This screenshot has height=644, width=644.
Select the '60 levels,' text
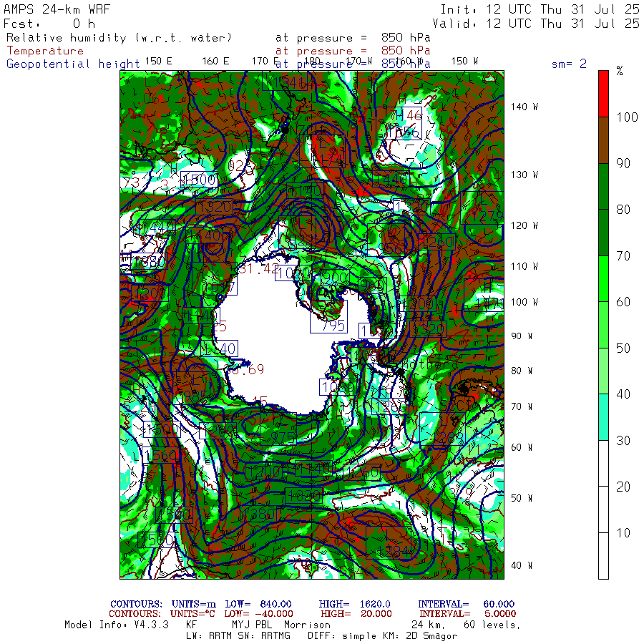492,625
